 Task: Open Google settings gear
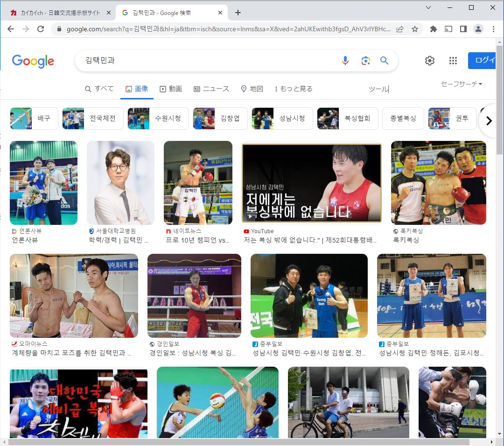[430, 61]
